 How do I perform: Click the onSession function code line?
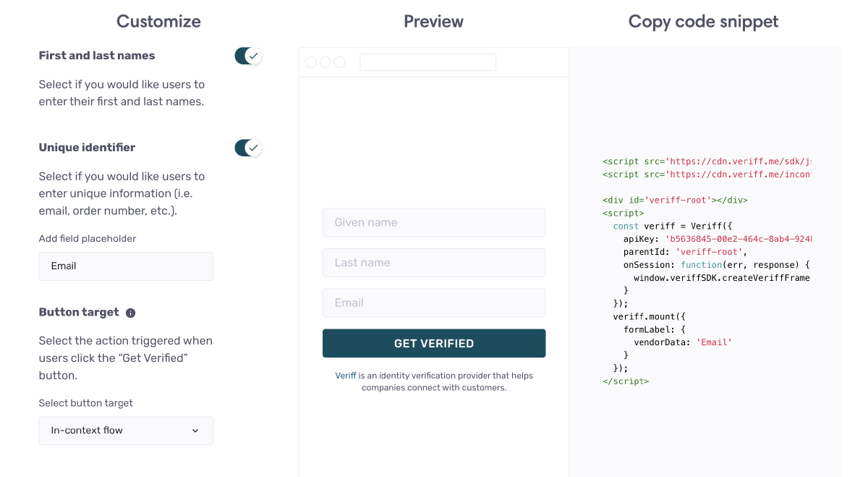point(716,265)
